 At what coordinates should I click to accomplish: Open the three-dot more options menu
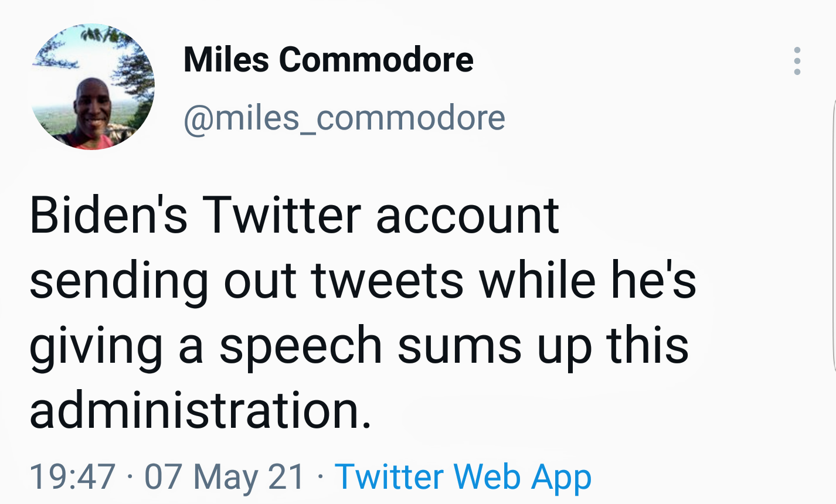[797, 61]
